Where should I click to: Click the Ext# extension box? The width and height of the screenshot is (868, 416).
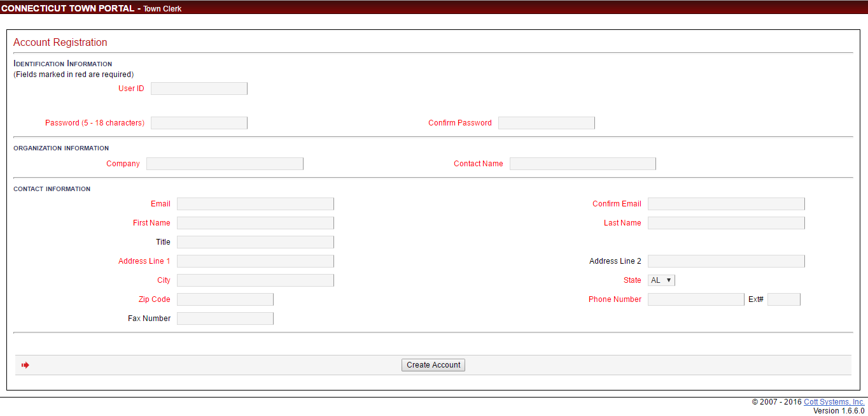click(x=783, y=299)
